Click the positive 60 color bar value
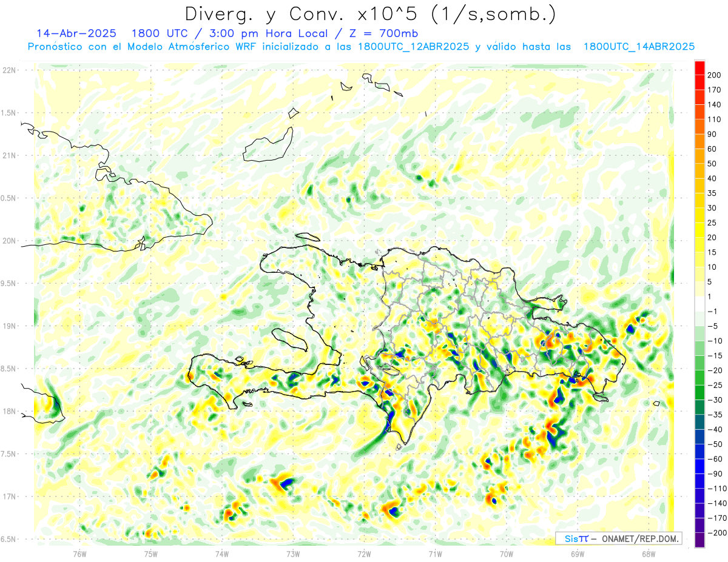Image resolution: width=728 pixels, height=562 pixels. tap(713, 149)
